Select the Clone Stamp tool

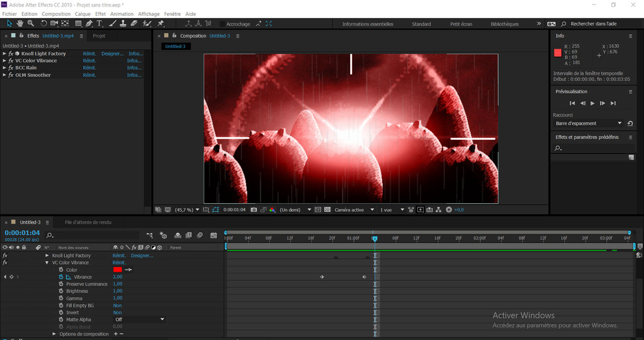(x=123, y=24)
